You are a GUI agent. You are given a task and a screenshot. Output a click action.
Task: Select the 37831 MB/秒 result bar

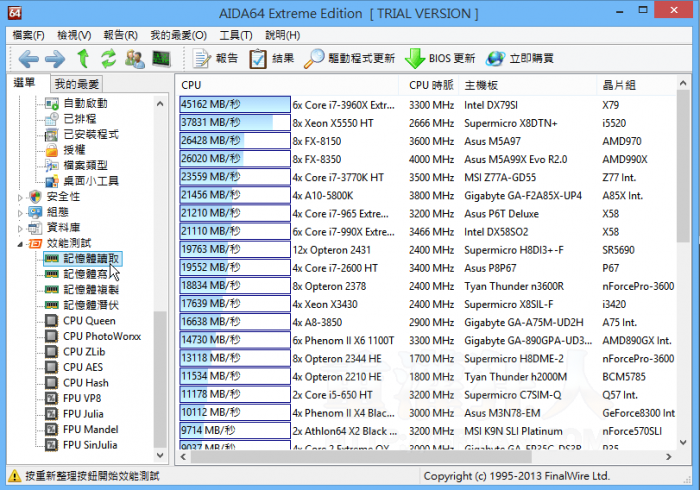coord(235,123)
